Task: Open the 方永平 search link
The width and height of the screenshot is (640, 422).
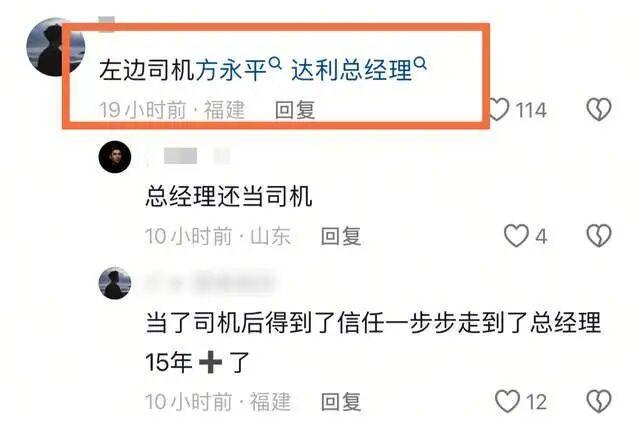Action: [x=231, y=70]
